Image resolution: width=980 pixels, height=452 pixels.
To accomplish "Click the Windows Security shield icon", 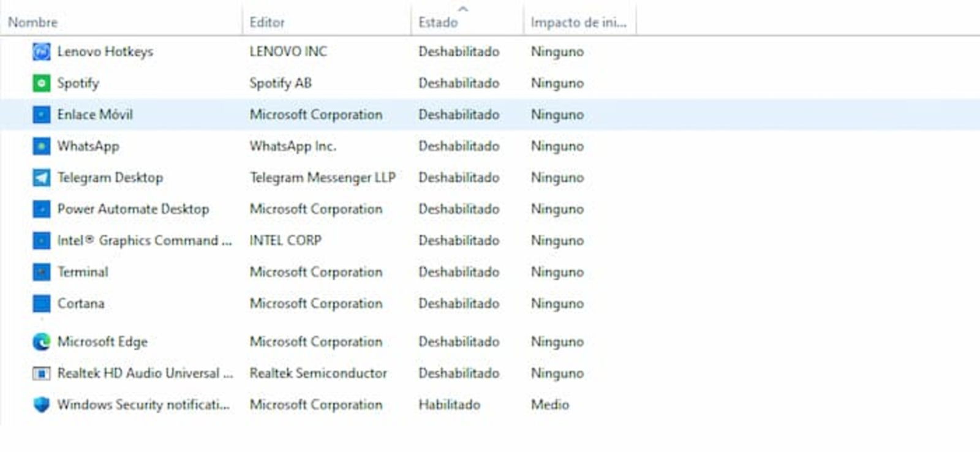I will [x=41, y=405].
